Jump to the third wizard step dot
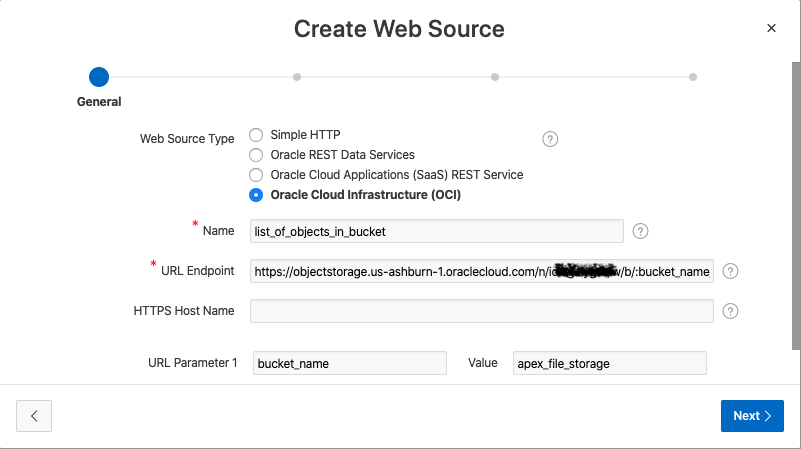The height and width of the screenshot is (449, 801). click(495, 77)
